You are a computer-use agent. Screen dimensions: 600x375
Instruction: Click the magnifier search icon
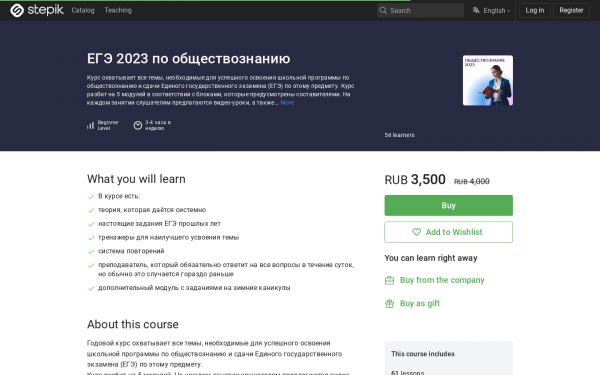pyautogui.click(x=383, y=10)
